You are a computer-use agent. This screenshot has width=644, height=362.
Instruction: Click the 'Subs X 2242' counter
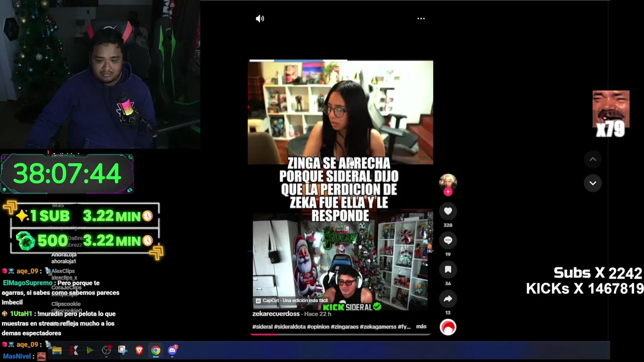(x=598, y=273)
